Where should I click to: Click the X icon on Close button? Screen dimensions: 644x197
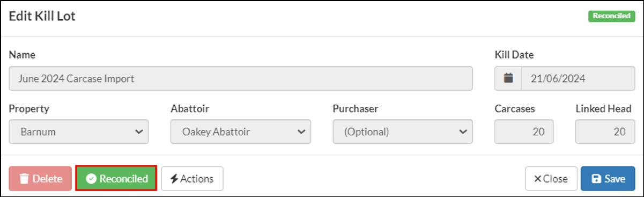(x=537, y=179)
